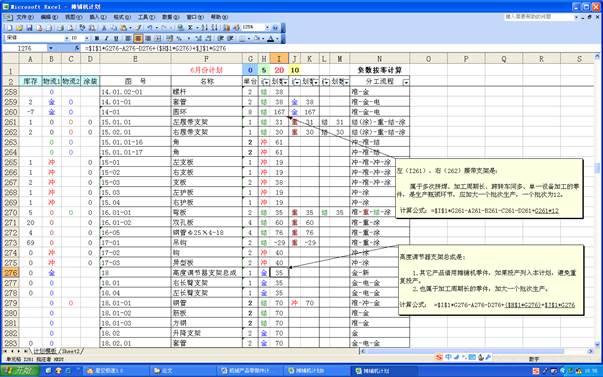The image size is (603, 377).
Task: Click the Save icon in the toolbar
Action: tap(29, 28)
